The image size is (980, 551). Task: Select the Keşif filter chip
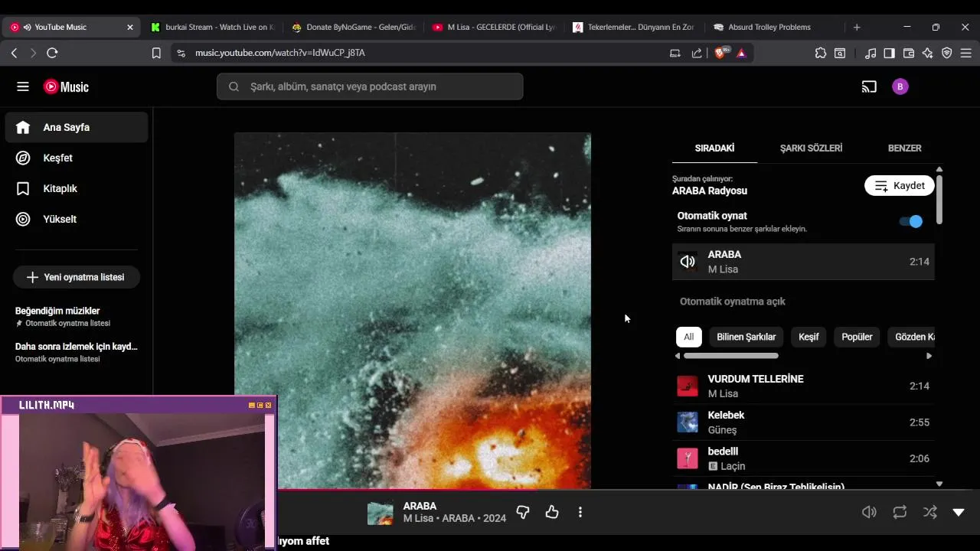(808, 337)
